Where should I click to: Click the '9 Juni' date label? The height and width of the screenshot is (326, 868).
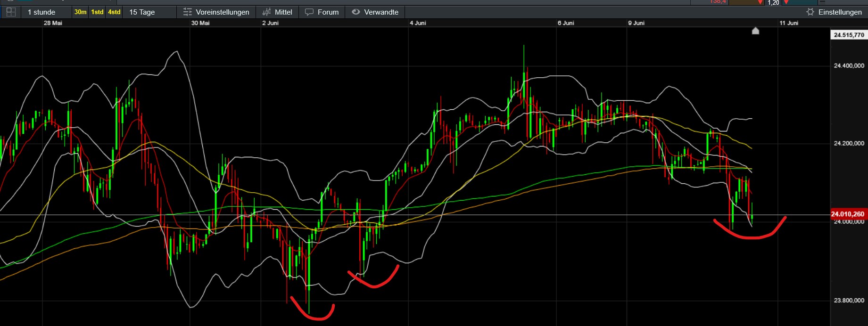point(637,23)
